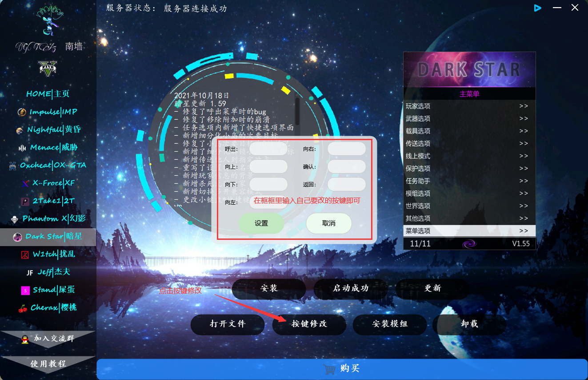This screenshot has width=588, height=380.
Task: Expand 任务助手 via its >> arrow
Action: tap(524, 181)
